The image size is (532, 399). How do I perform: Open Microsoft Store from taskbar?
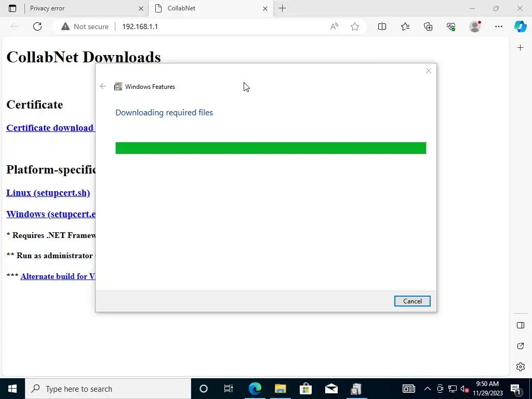(x=305, y=389)
